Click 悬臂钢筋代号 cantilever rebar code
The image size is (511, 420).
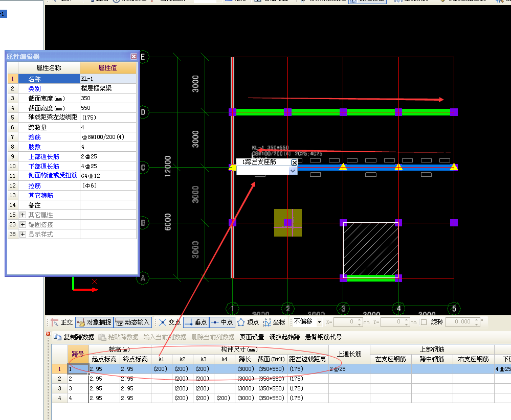point(323,337)
